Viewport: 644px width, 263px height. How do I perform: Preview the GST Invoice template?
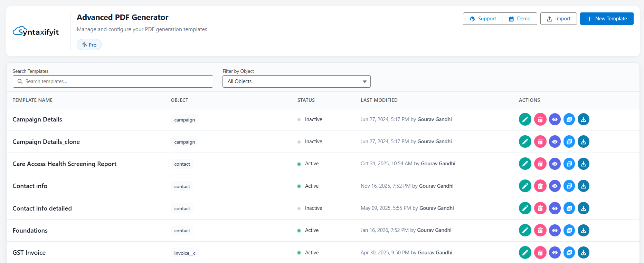point(555,253)
